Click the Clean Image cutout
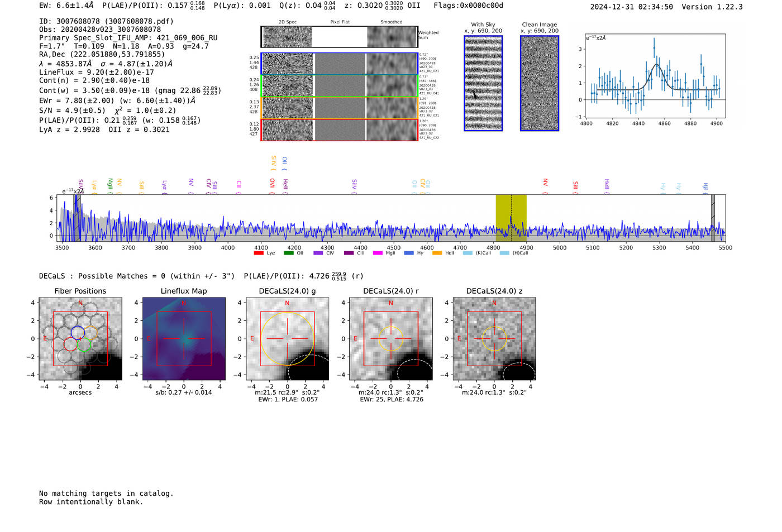782x532 pixels. click(540, 83)
